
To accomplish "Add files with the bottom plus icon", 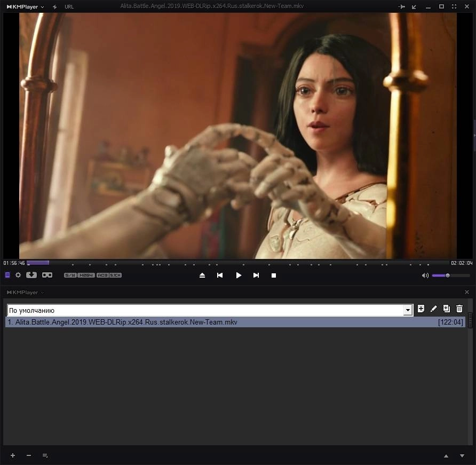I will click(13, 455).
